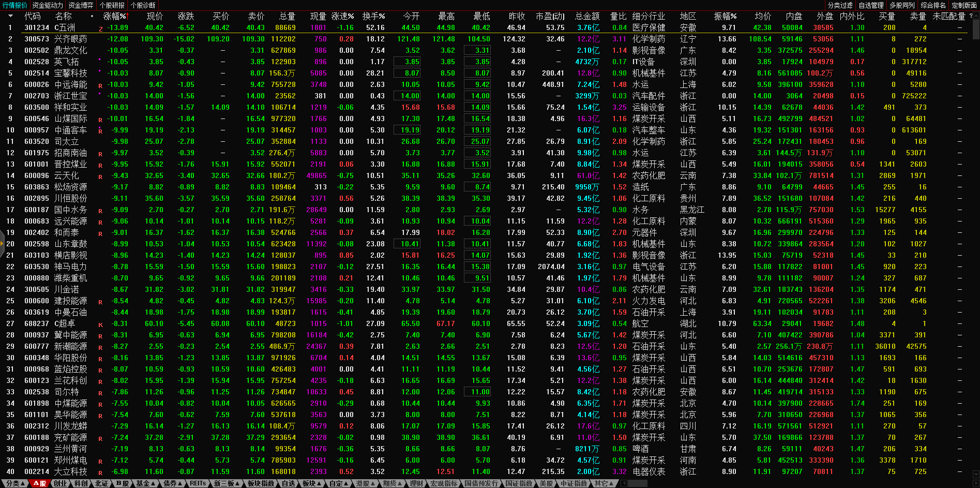Open the 综合排名 button
This screenshot has width=980, height=488.
933,5
